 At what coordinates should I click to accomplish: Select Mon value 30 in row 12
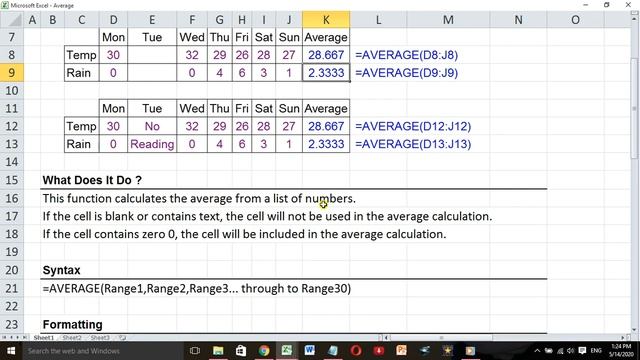(113, 126)
